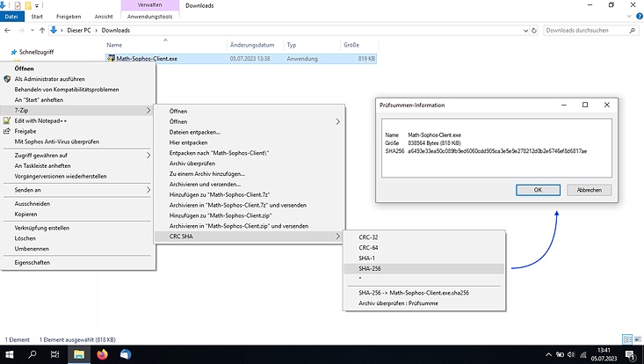Sort by Größe column header

(x=359, y=45)
